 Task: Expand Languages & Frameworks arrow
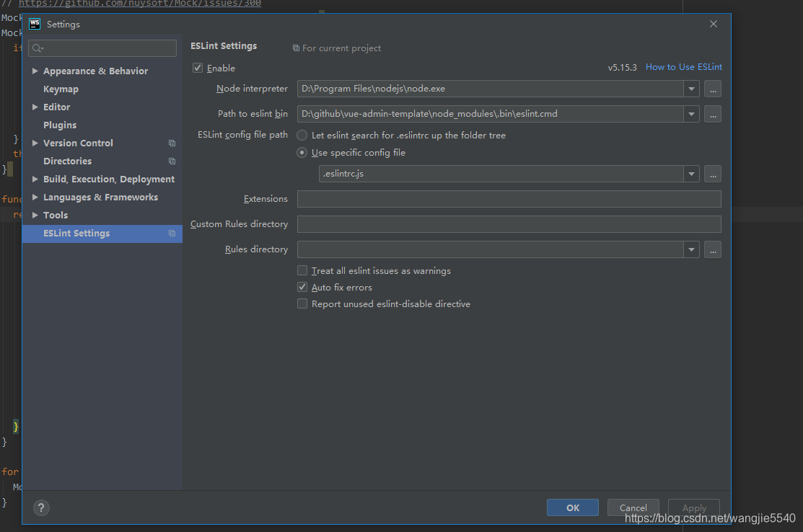point(35,197)
